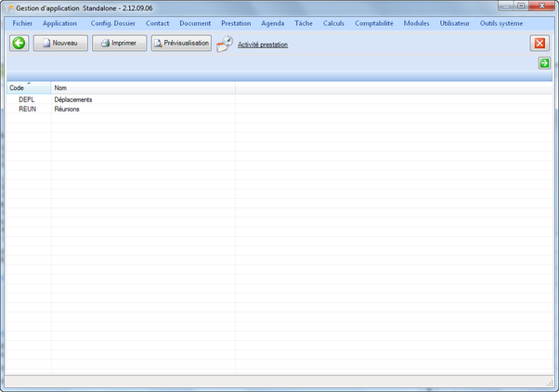Image resolution: width=559 pixels, height=392 pixels.
Task: Sort the list by Code column header
Action: coord(28,87)
